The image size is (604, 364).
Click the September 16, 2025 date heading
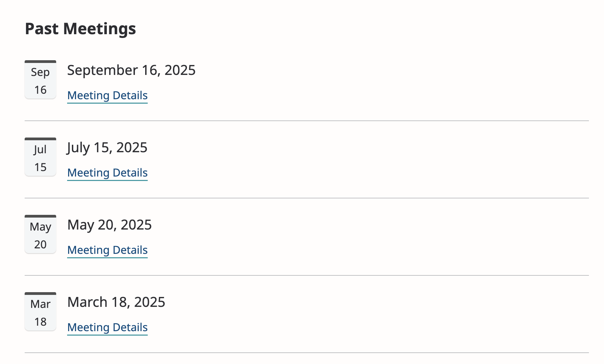click(131, 70)
